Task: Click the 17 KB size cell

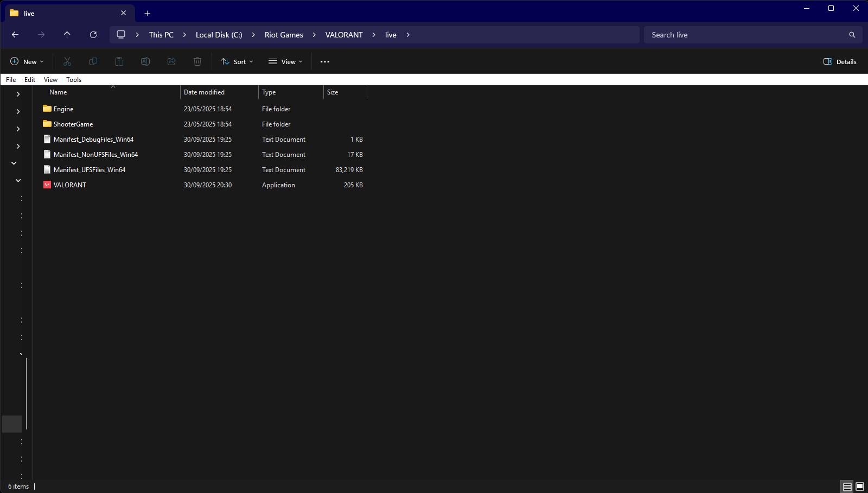Action: (355, 155)
